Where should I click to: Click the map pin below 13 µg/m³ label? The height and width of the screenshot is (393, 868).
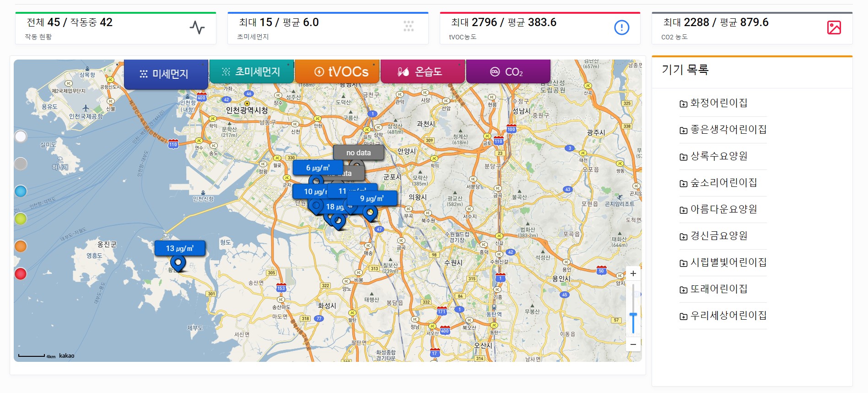tap(178, 263)
